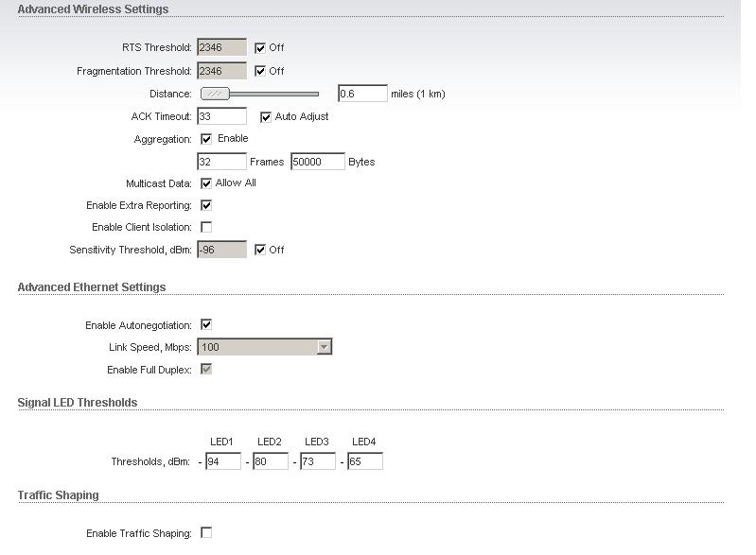Disable the ACK Timeout Auto Adjust checkbox

coord(266,116)
